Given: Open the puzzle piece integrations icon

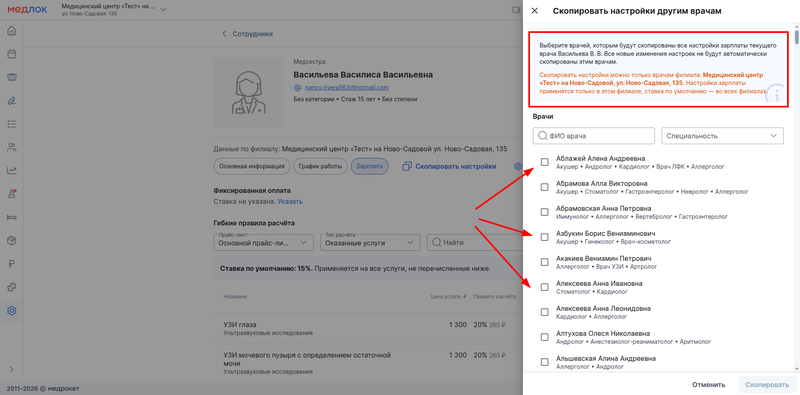Looking at the screenshot, I should point(12,287).
